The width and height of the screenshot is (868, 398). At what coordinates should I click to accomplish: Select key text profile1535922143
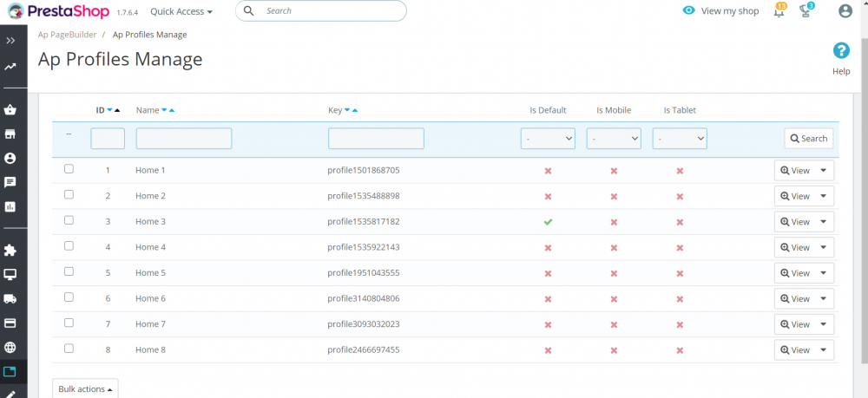click(364, 248)
